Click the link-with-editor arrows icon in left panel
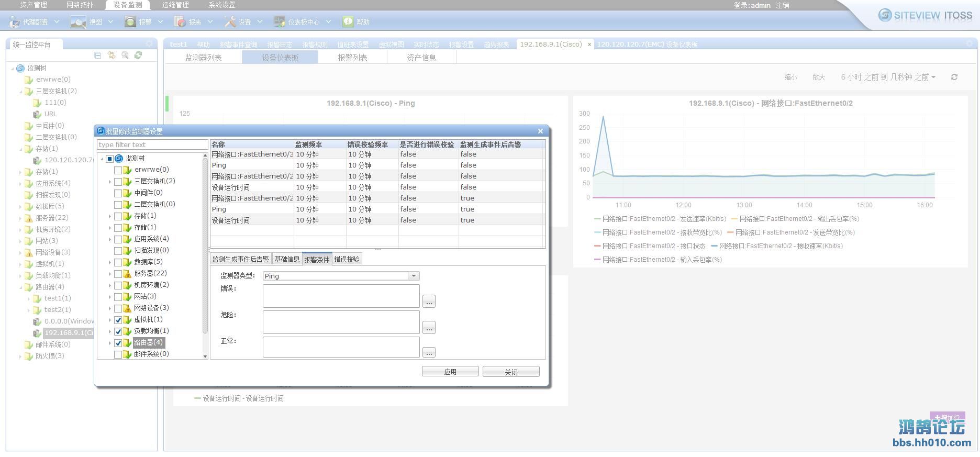 click(112, 55)
